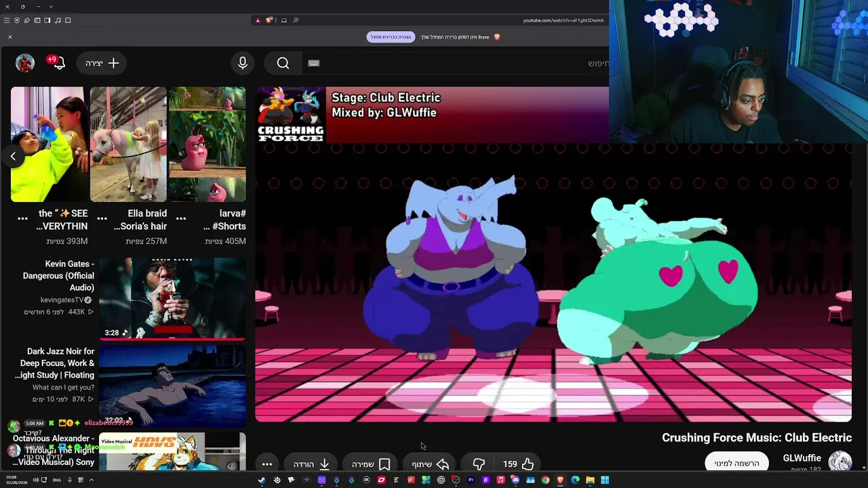Open Premiere Pro from the taskbar

coord(471,480)
